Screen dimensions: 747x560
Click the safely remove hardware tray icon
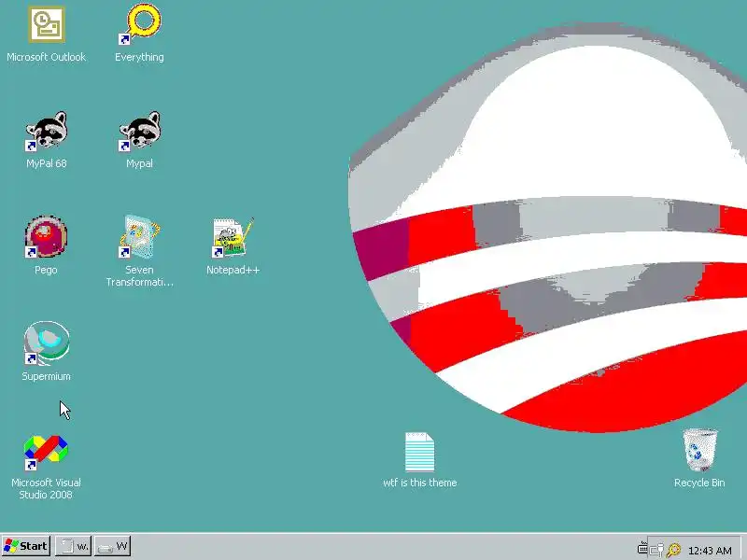[x=657, y=551]
